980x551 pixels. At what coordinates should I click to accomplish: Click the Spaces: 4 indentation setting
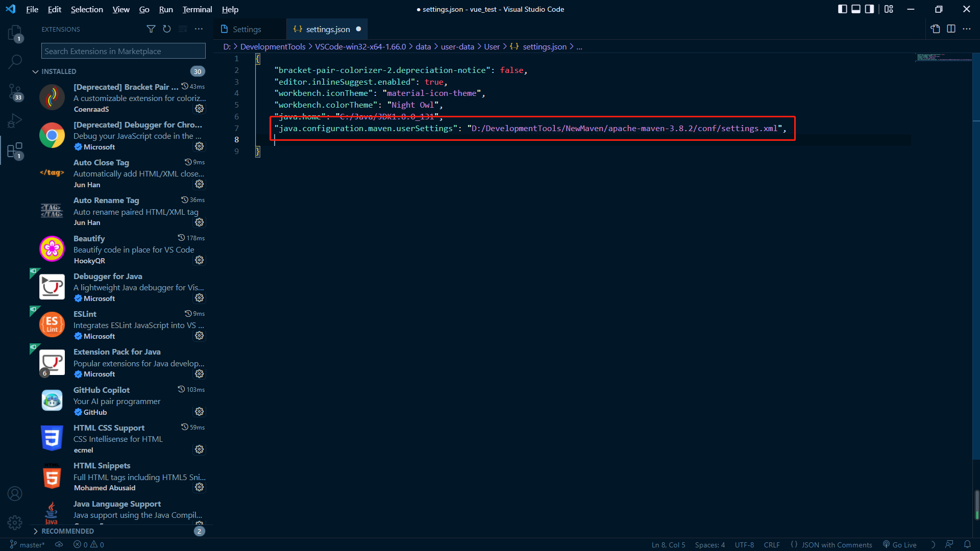point(709,544)
